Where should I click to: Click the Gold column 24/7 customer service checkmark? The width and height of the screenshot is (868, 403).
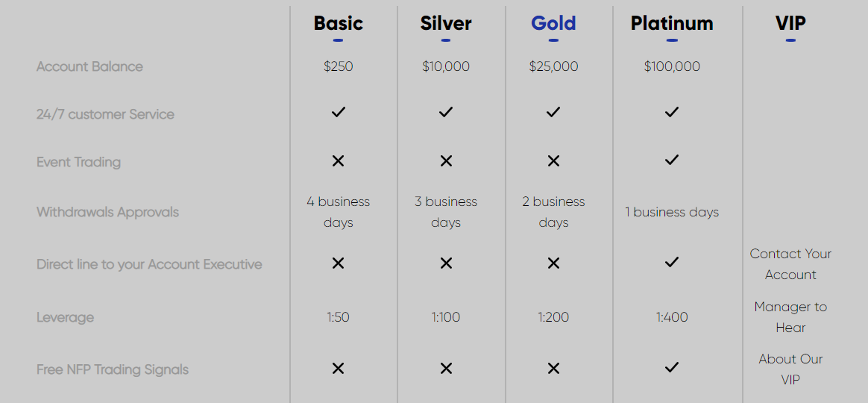(x=553, y=113)
